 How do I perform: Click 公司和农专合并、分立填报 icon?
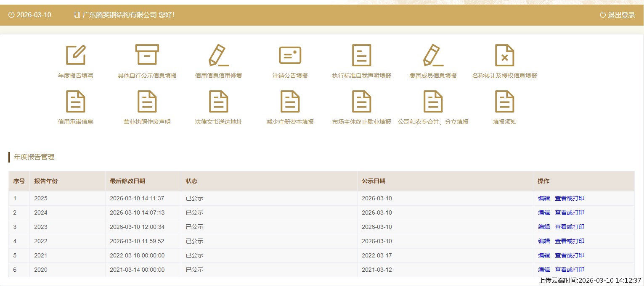pos(433,102)
